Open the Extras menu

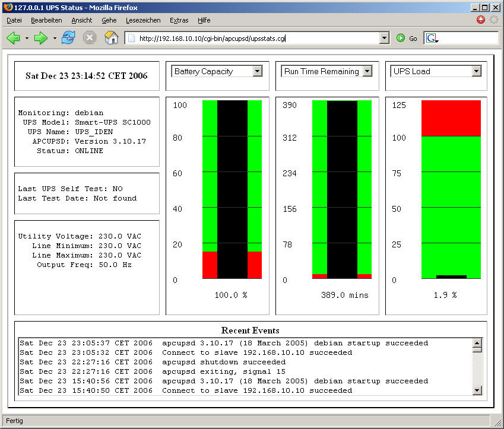(x=179, y=20)
